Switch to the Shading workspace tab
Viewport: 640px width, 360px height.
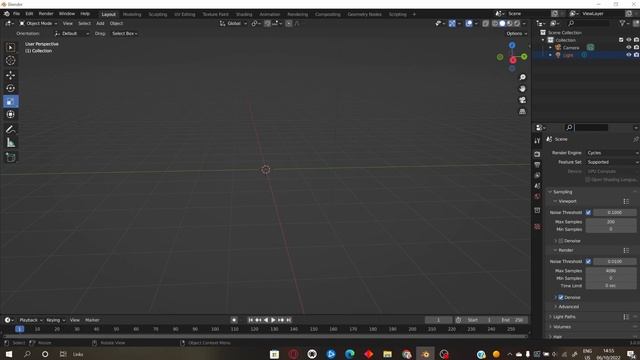pos(244,14)
